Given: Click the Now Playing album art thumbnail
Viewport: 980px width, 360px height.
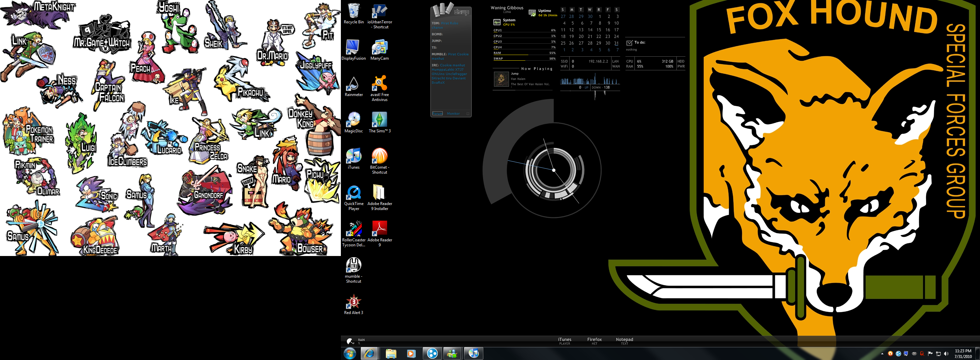Looking at the screenshot, I should pyautogui.click(x=501, y=79).
